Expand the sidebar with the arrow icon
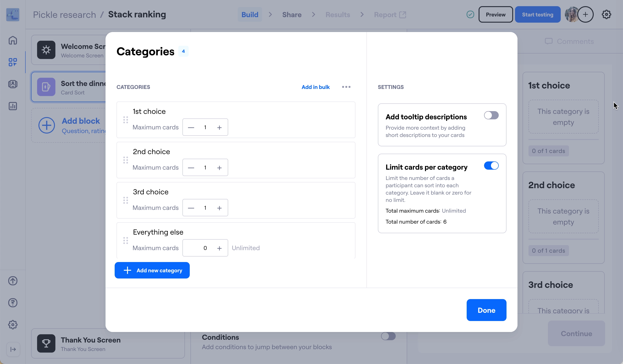Image resolution: width=623 pixels, height=364 pixels. click(13, 349)
